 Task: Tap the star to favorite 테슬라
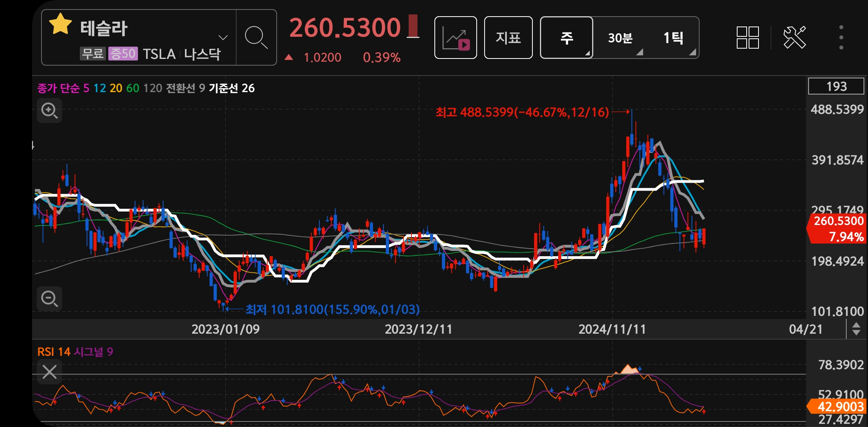[x=60, y=25]
